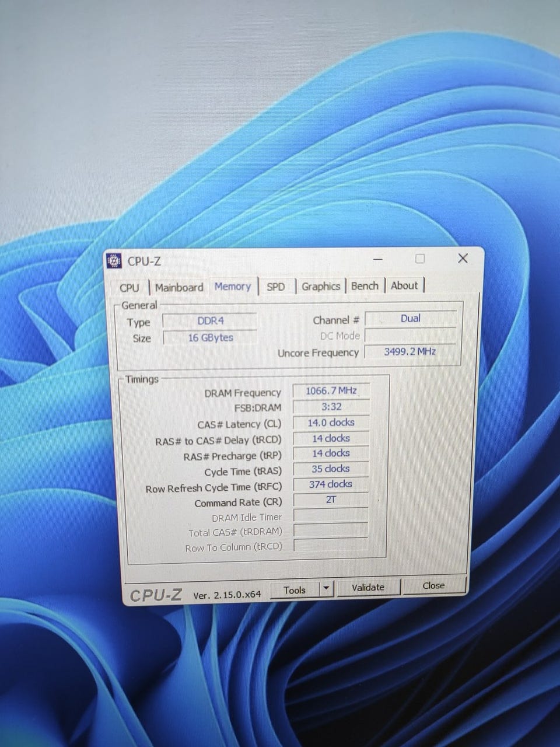
Task: Click the Uncore Frequency label
Action: [318, 353]
